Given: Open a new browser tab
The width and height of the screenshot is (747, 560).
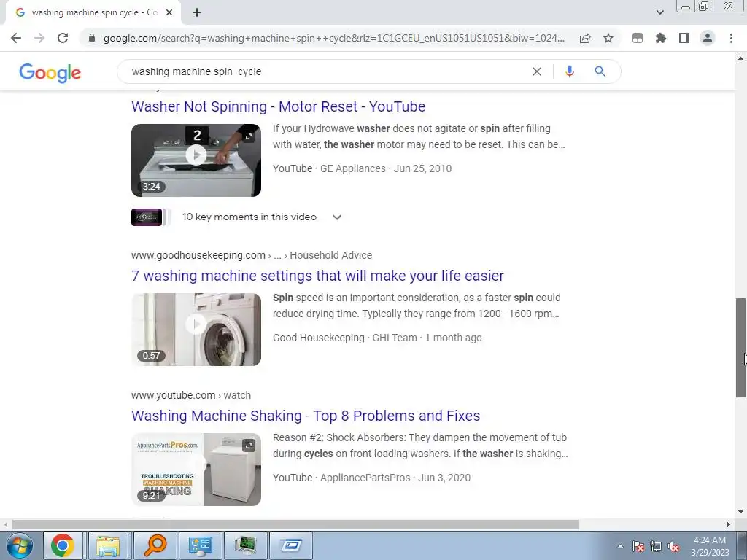Looking at the screenshot, I should (x=197, y=12).
